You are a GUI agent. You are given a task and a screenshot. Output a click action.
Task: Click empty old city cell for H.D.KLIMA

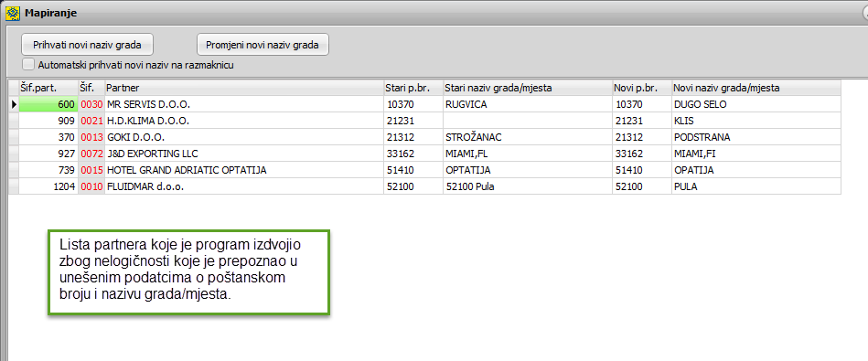[x=528, y=121]
